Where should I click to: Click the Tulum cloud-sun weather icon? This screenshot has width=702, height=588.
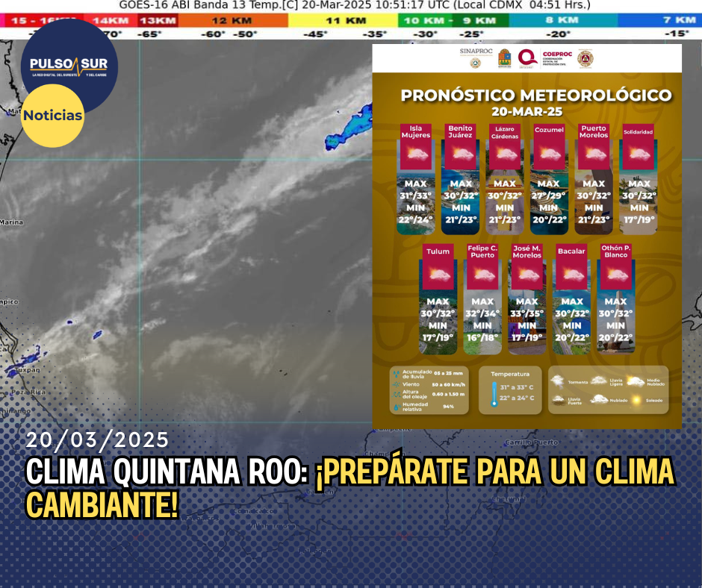[x=438, y=275]
